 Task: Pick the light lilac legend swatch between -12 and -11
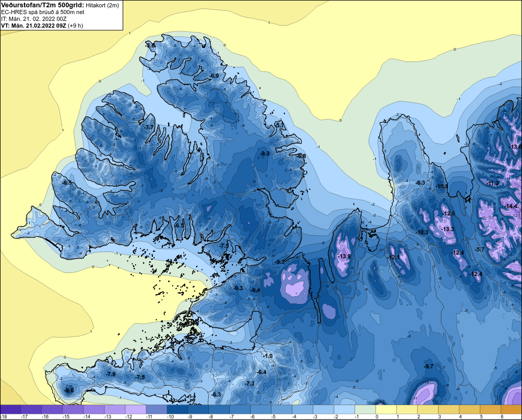click(x=136, y=410)
